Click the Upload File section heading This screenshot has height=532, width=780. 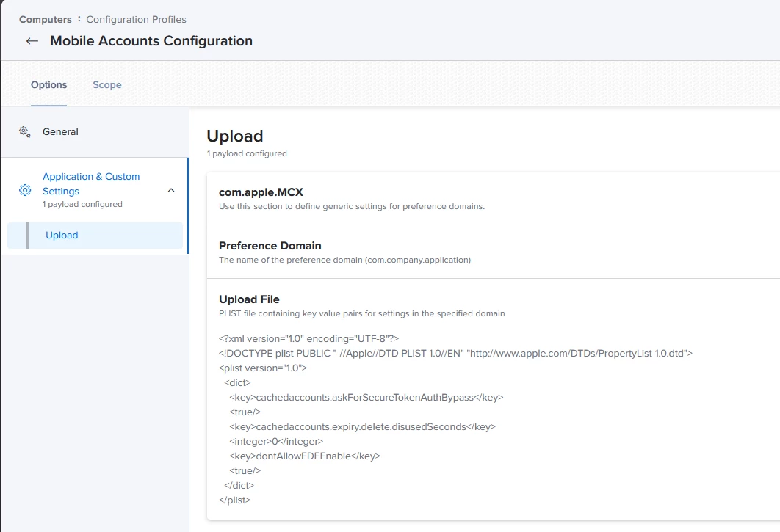pos(249,299)
